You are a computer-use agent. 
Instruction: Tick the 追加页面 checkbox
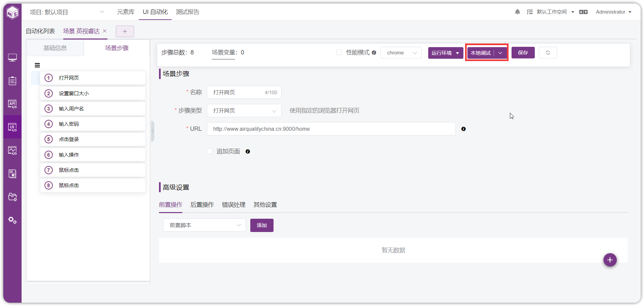coord(209,151)
